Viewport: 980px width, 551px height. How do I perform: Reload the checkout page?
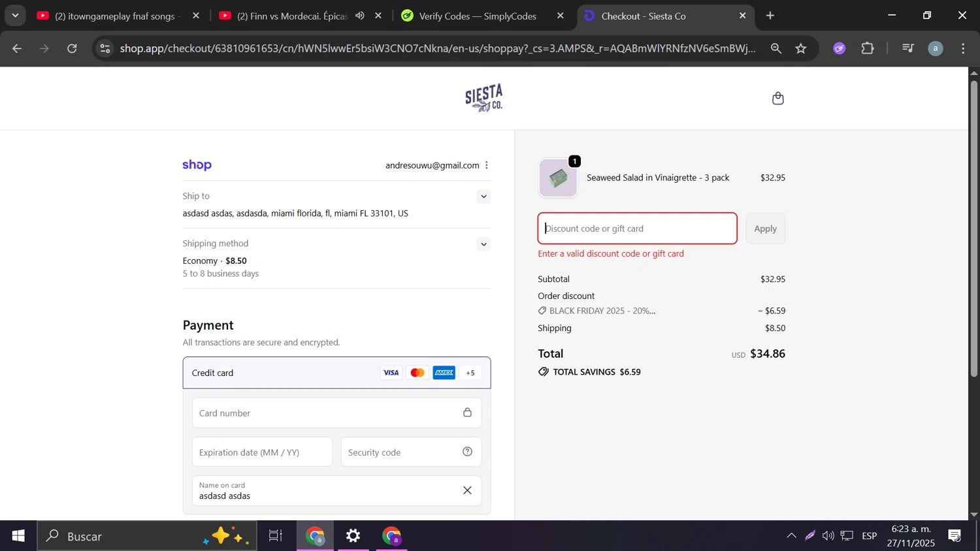click(73, 48)
